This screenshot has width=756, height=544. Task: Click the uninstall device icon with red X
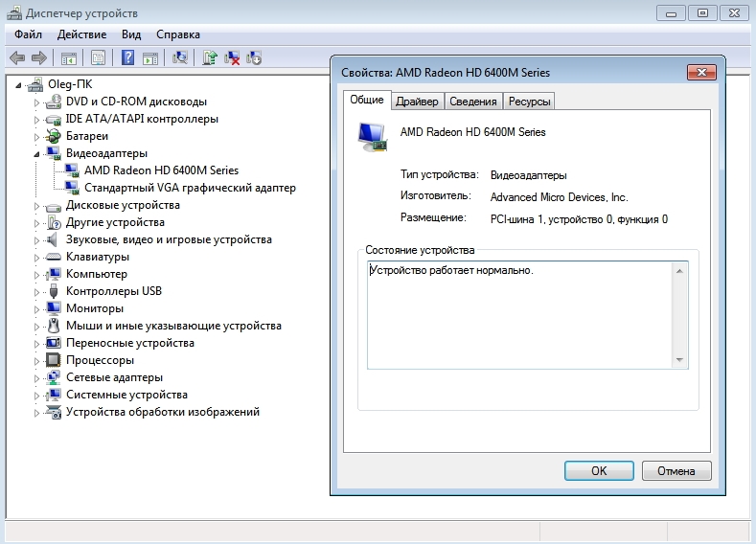tap(232, 58)
